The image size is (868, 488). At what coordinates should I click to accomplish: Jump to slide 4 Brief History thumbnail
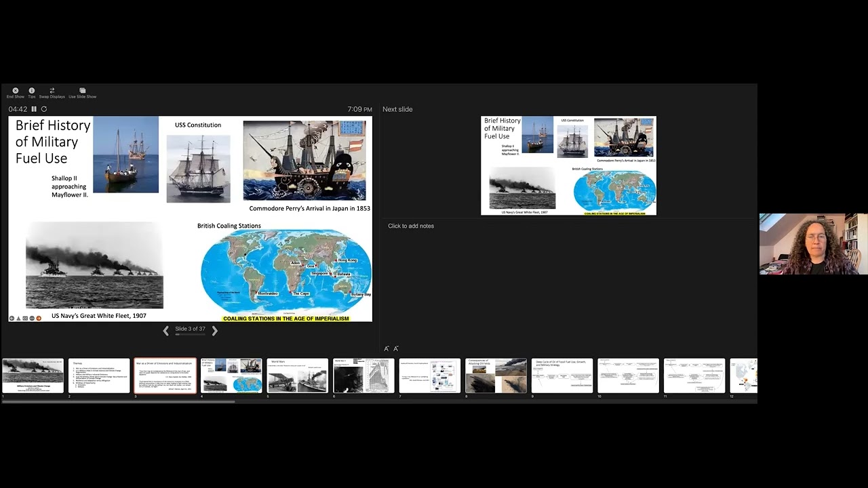pyautogui.click(x=231, y=375)
